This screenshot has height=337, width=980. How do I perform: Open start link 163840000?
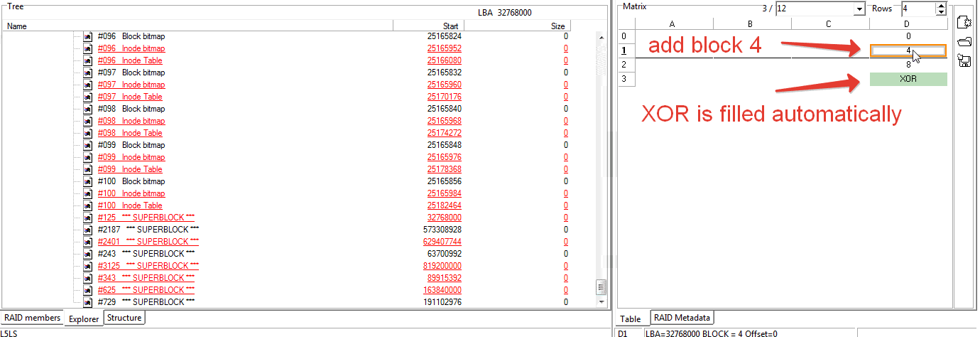click(442, 290)
